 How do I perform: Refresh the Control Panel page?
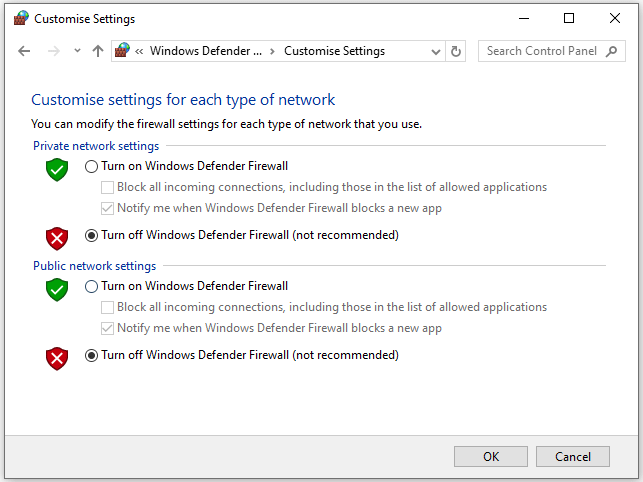pos(457,51)
